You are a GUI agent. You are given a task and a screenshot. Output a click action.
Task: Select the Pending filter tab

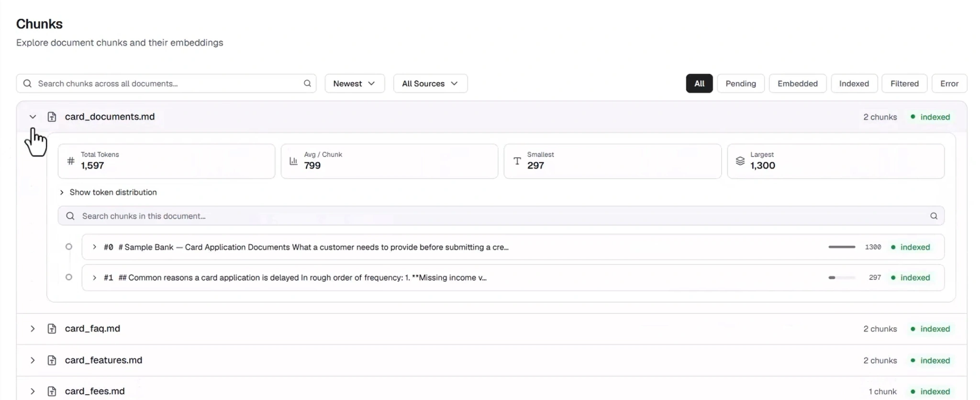[741, 83]
